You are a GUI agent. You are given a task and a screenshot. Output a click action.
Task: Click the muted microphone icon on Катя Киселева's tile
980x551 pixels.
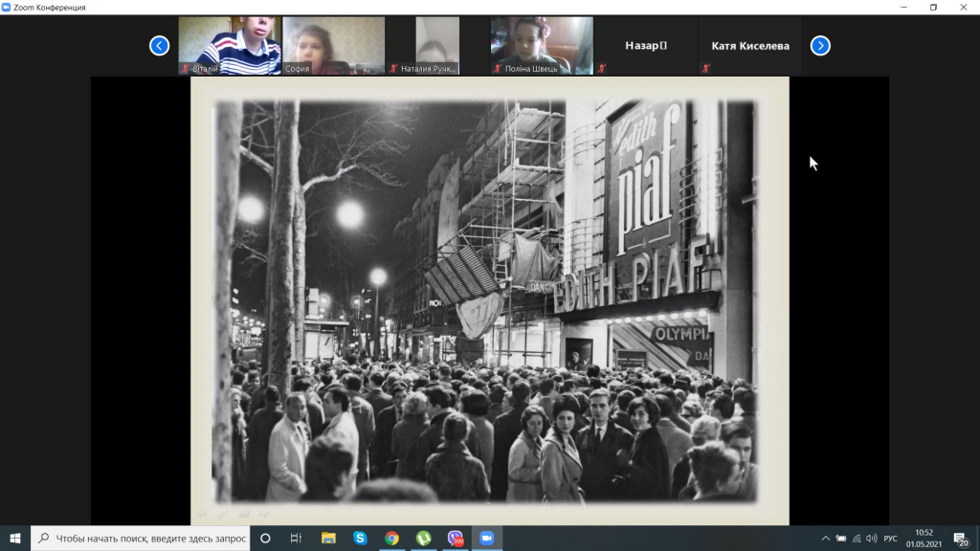[705, 69]
